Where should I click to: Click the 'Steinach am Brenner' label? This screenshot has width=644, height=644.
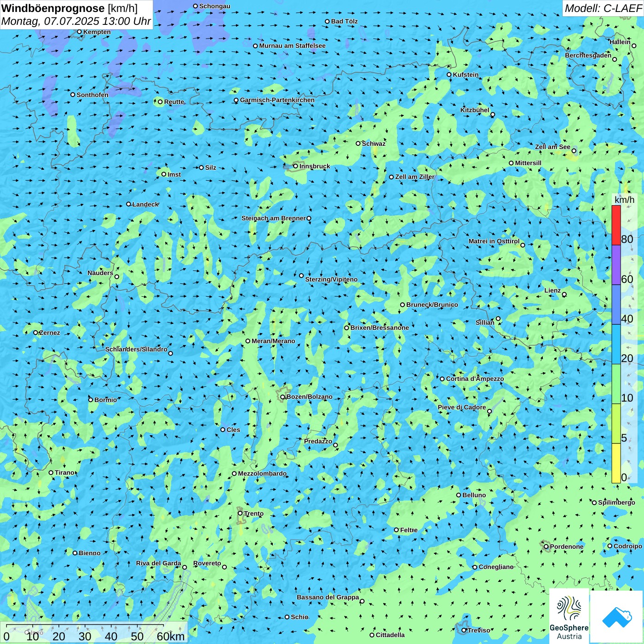point(274,218)
